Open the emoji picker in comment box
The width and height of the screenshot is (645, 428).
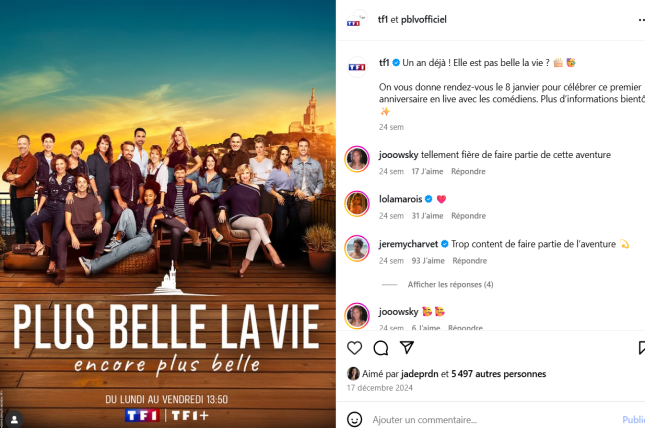tap(355, 419)
